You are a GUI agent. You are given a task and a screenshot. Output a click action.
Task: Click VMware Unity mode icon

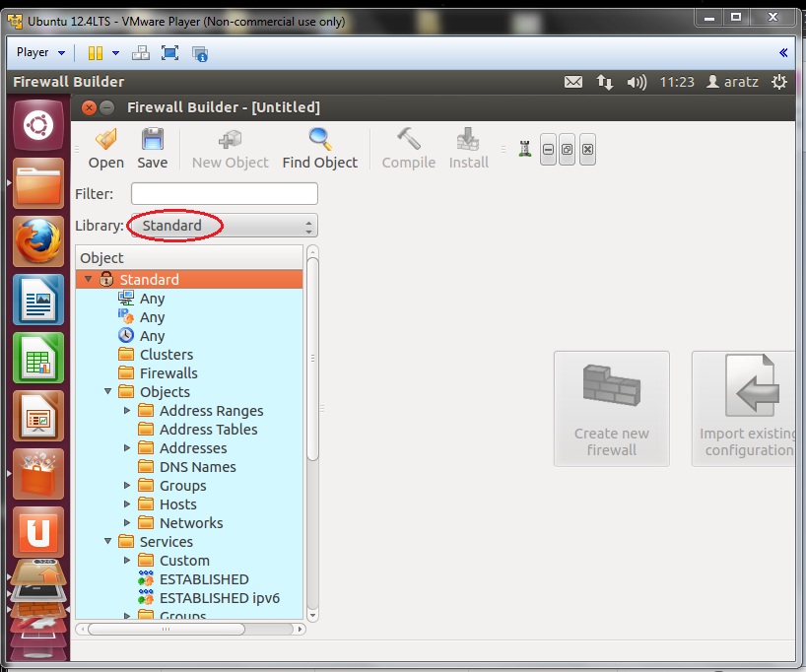199,53
